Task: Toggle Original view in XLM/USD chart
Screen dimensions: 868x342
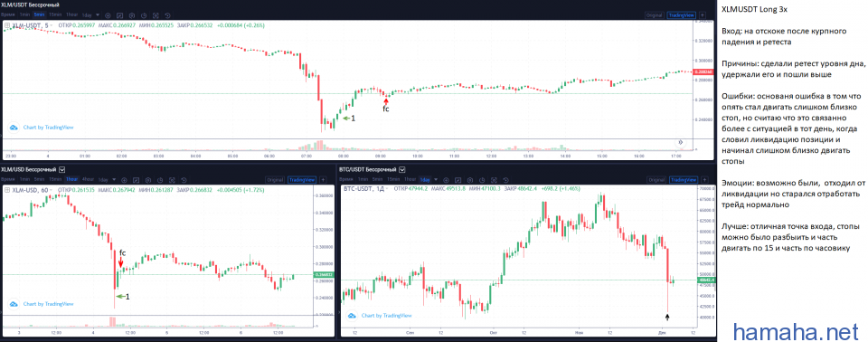Action: click(x=275, y=179)
